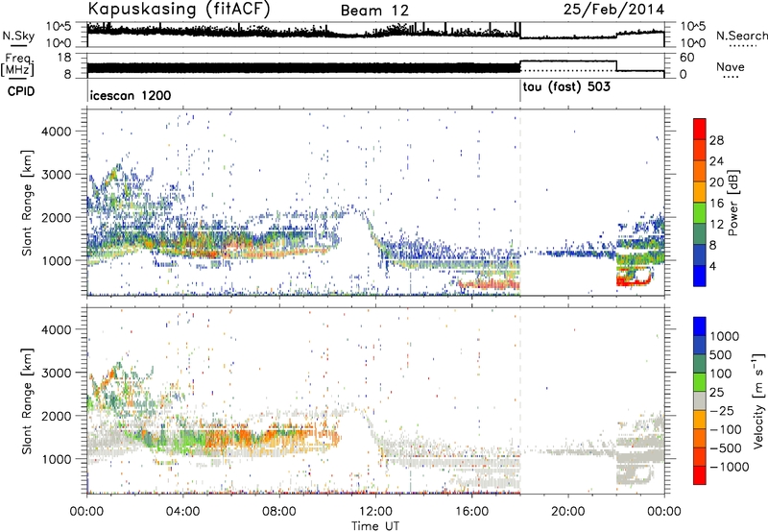This screenshot has width=768, height=532.
Task: Click the 'Kapuskasing (fitACF)' title text
Action: tap(179, 9)
